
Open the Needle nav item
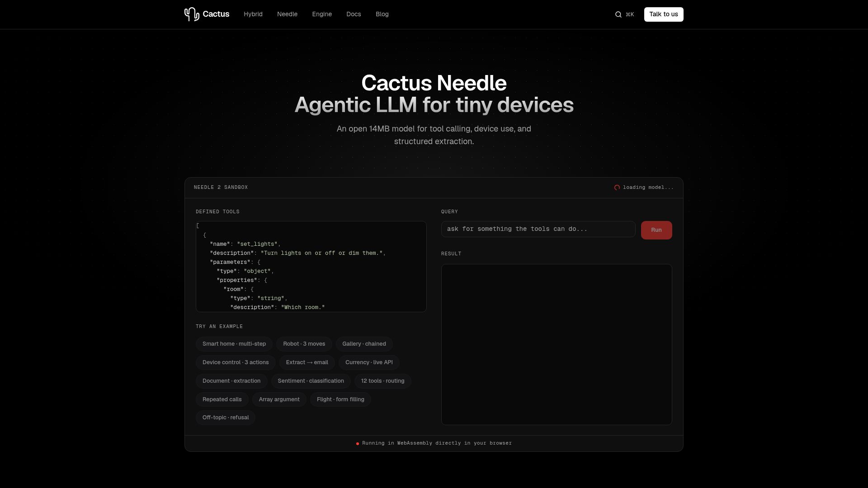coord(287,14)
